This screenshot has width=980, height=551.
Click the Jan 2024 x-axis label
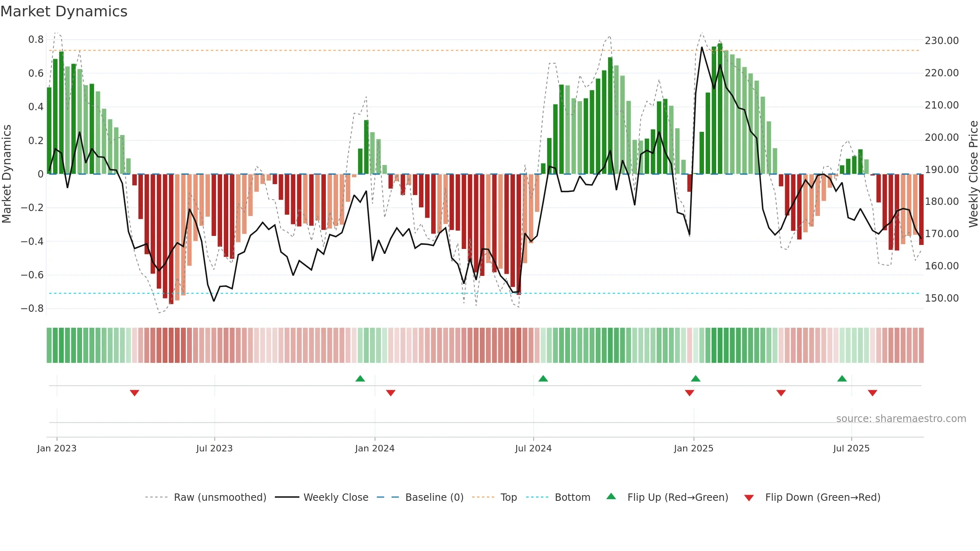(x=375, y=448)
